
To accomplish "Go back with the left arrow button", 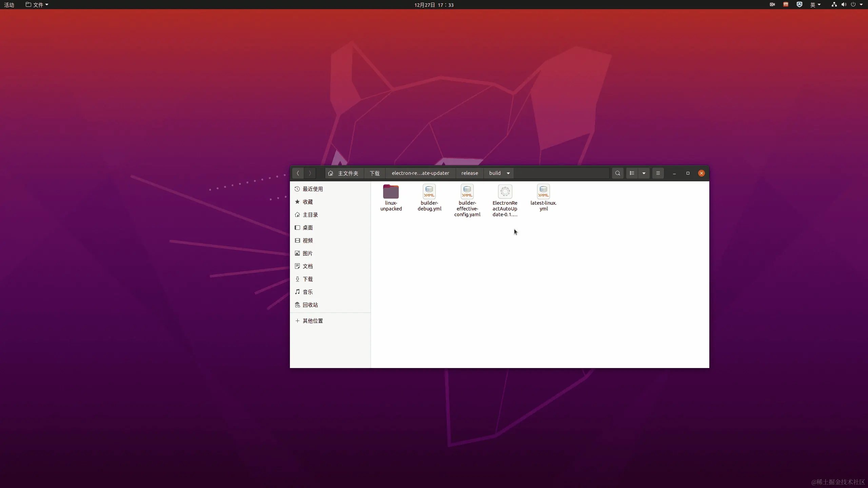I will pyautogui.click(x=298, y=173).
